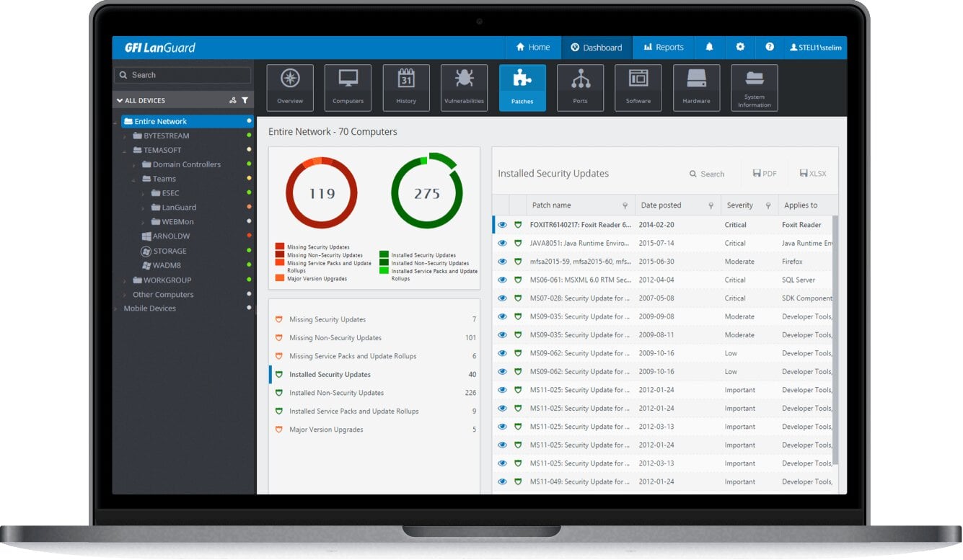Go to the Home tab
Image resolution: width=963 pixels, height=560 pixels.
click(533, 48)
